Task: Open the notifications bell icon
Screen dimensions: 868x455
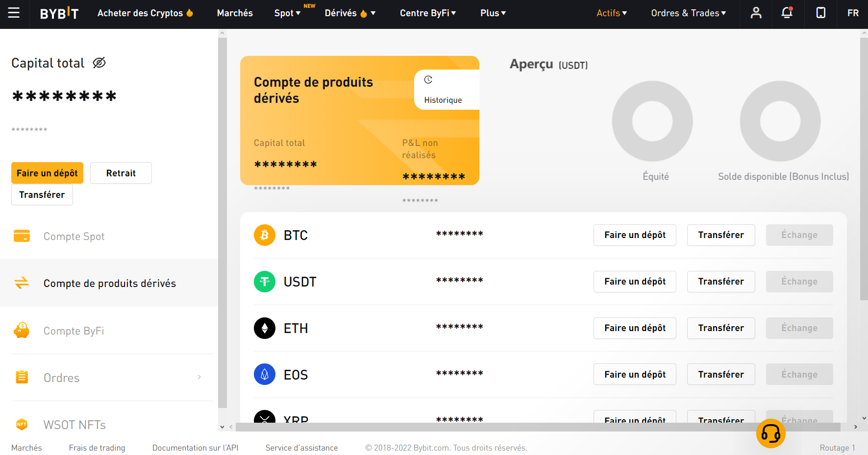Action: click(x=787, y=13)
